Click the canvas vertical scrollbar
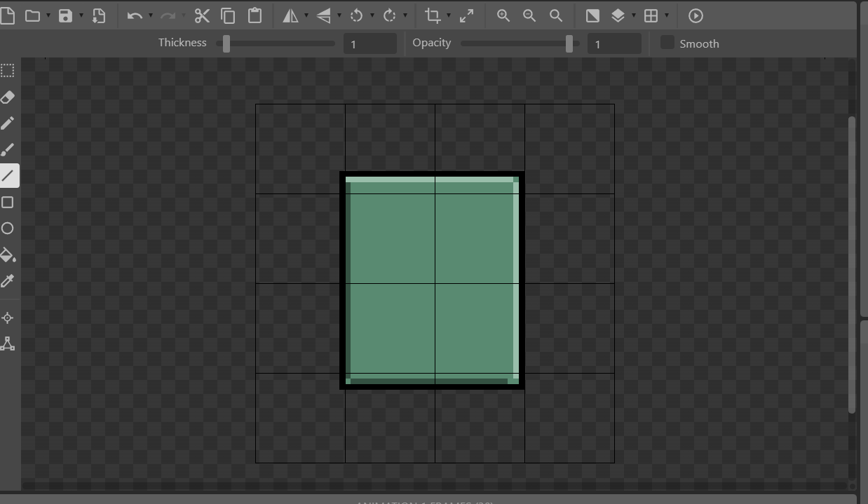Viewport: 868px width, 504px height. coord(852,264)
